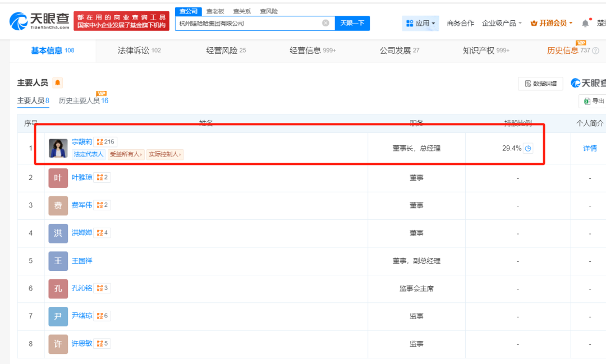Open 叶雅琼's 2 related companies badge
Screen dimensions: 606x364
pyautogui.click(x=103, y=177)
